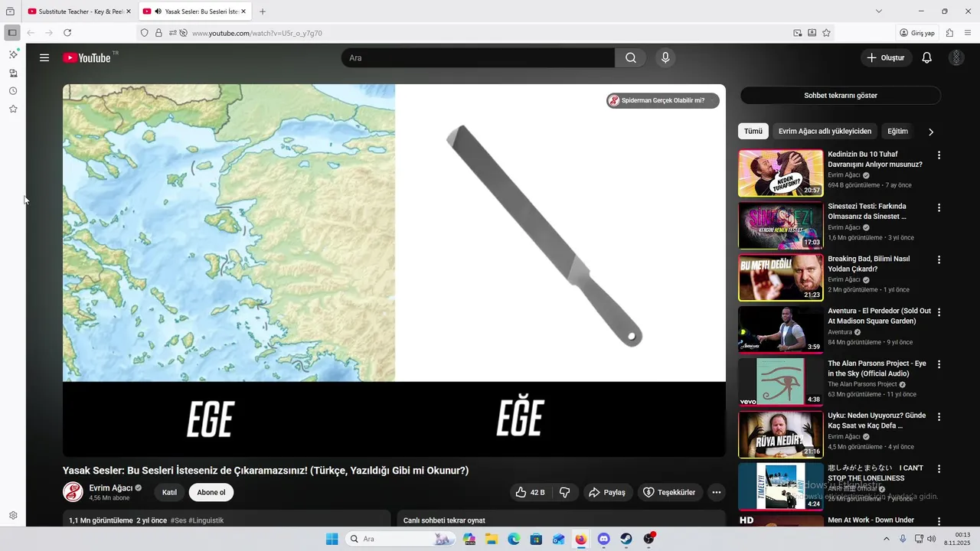980x551 pixels.
Task: Open the YouTube hamburger guide menu
Action: pyautogui.click(x=44, y=57)
